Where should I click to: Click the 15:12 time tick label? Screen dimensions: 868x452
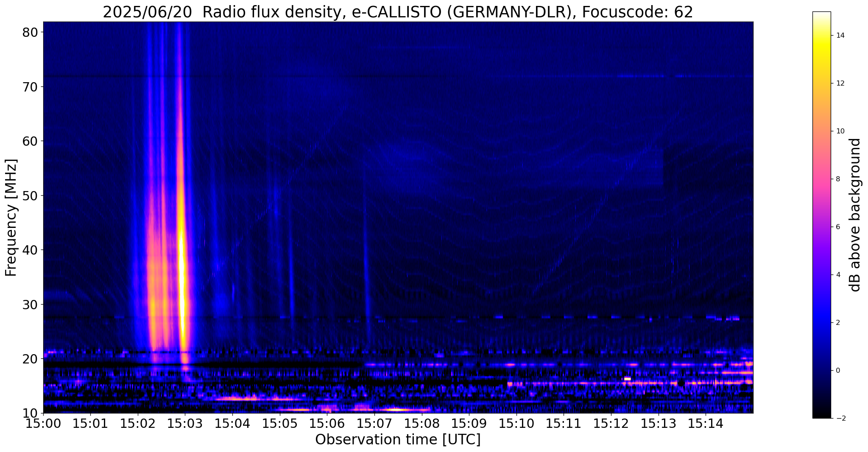611,424
